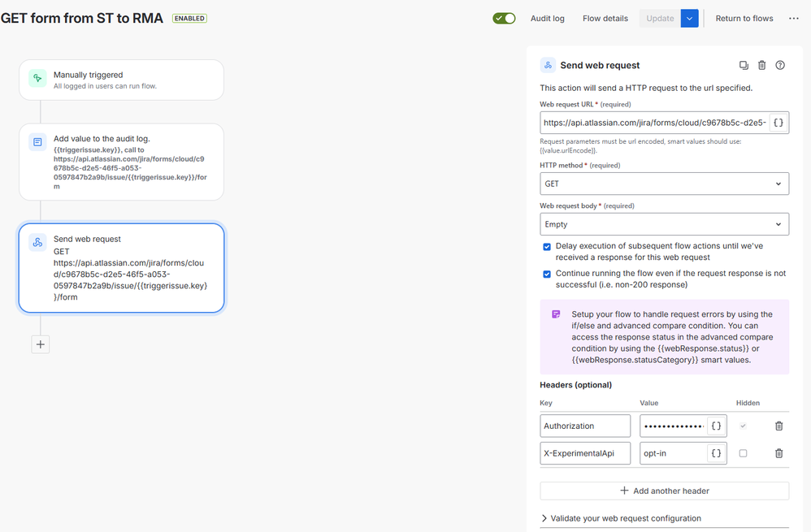Open the HTTP method dropdown
Viewport: 811px width, 532px height.
664,184
